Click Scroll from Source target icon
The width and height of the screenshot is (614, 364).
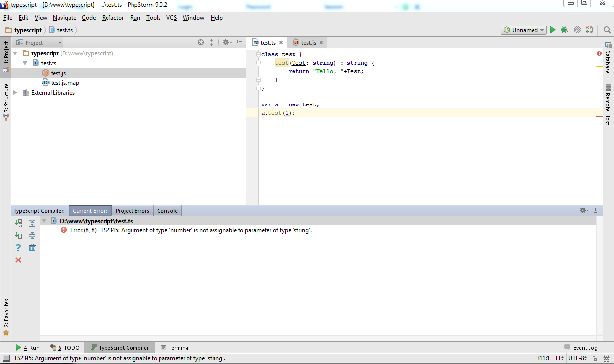[201, 43]
